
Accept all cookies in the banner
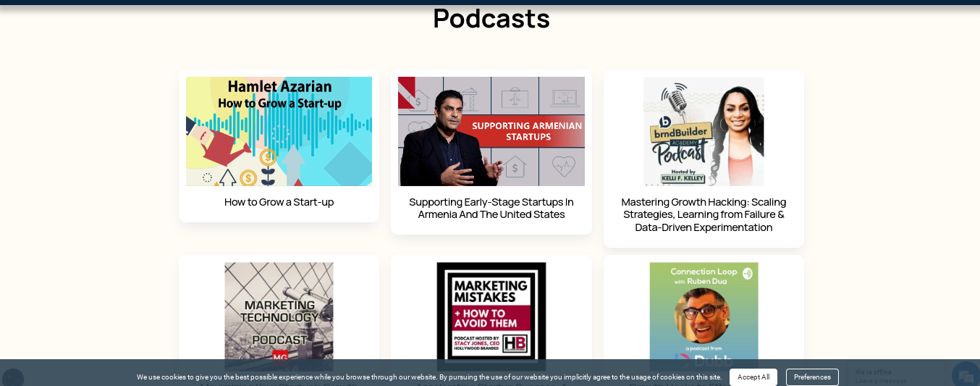[x=753, y=377]
